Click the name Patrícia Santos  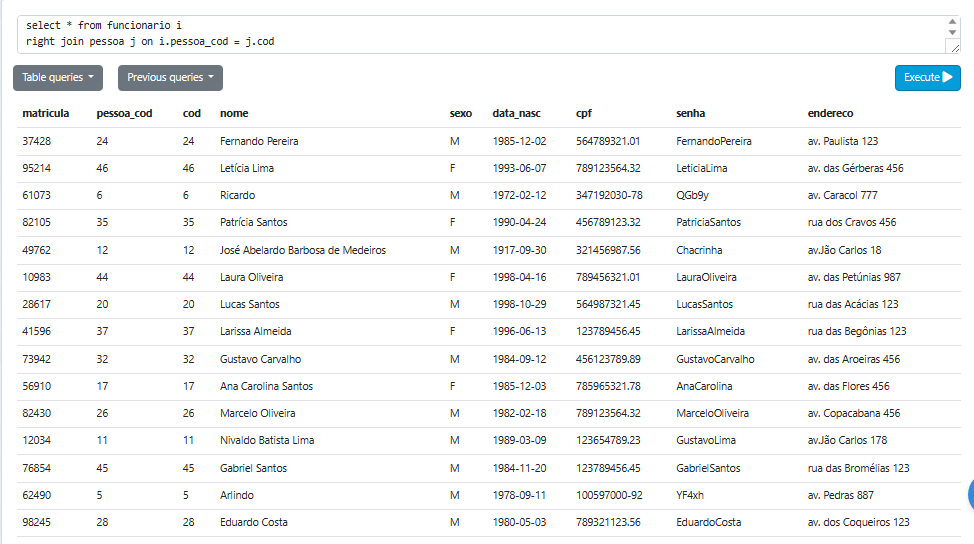pos(253,222)
